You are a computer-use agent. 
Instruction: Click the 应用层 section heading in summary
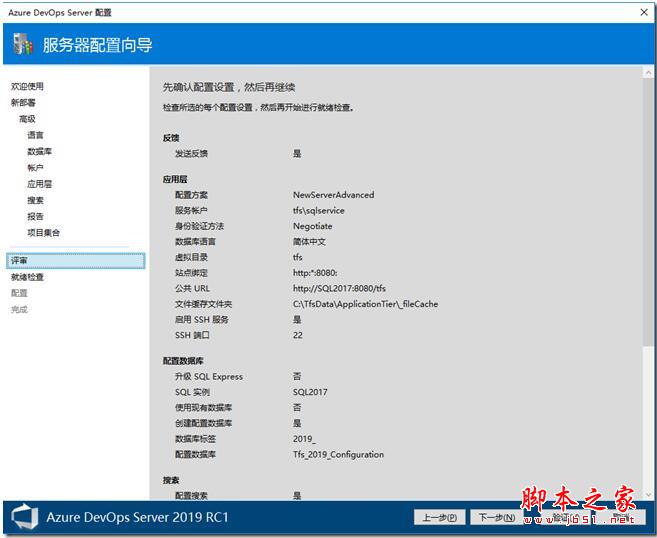(x=175, y=179)
